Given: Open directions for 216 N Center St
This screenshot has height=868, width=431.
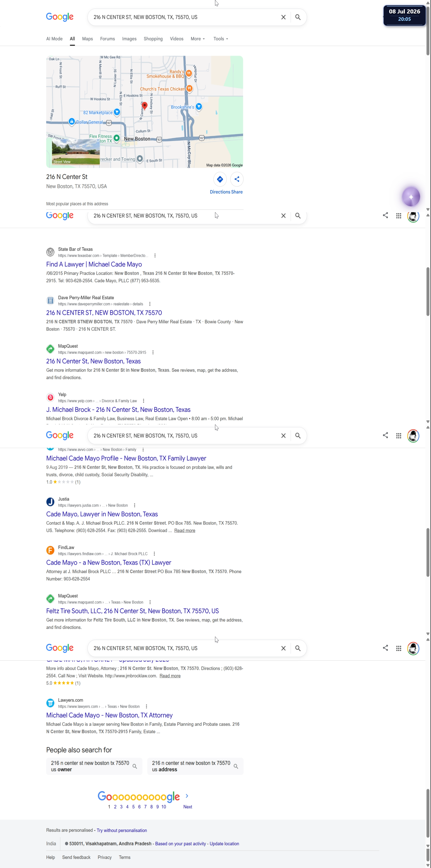Looking at the screenshot, I should pyautogui.click(x=220, y=179).
